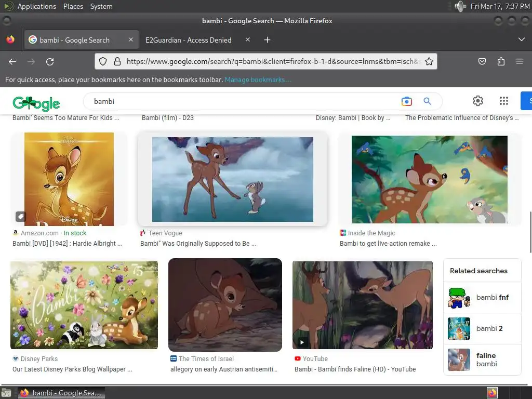
Task: Open the Save to Pocket icon
Action: click(x=482, y=61)
